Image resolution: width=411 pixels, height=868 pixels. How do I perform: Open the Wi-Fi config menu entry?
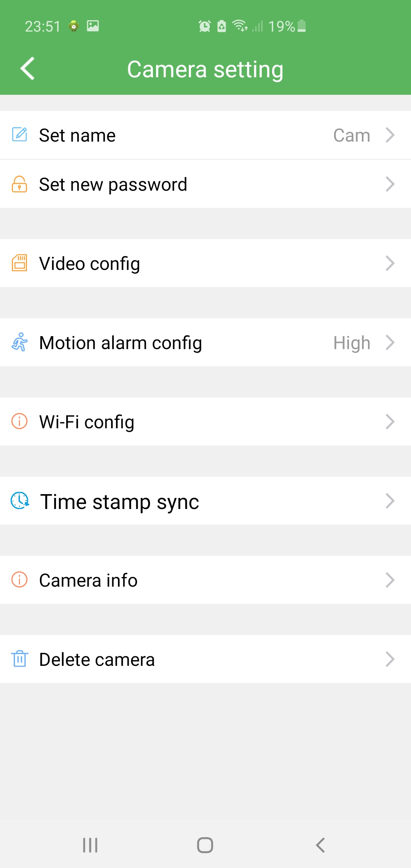point(87,422)
